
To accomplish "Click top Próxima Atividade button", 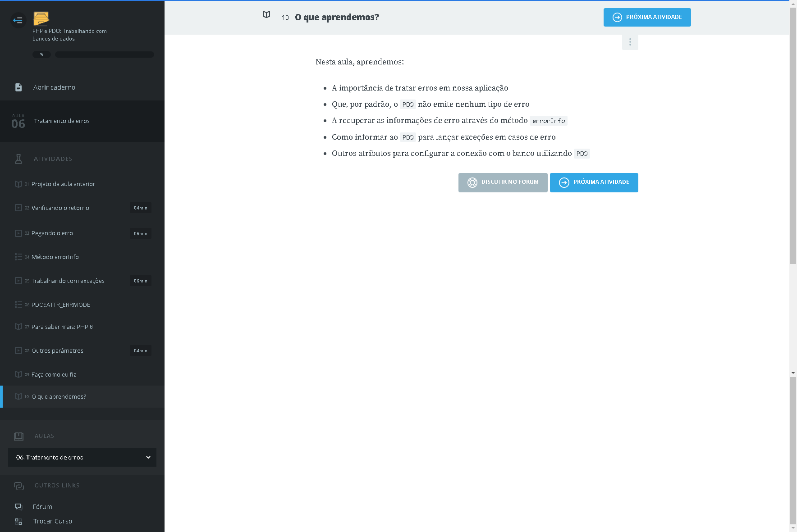I will pos(647,17).
